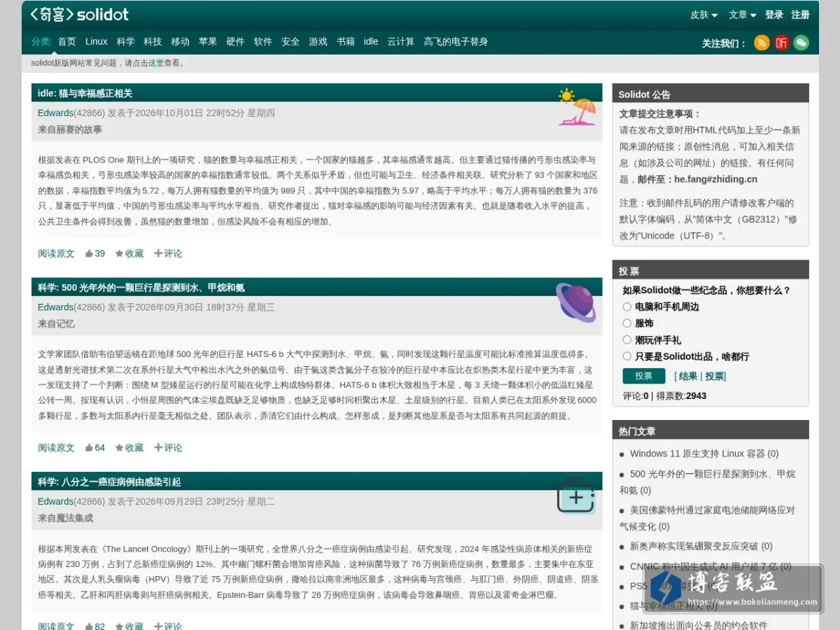Like the cat happiness article with 39 likes
This screenshot has width=840, height=630.
tap(95, 253)
